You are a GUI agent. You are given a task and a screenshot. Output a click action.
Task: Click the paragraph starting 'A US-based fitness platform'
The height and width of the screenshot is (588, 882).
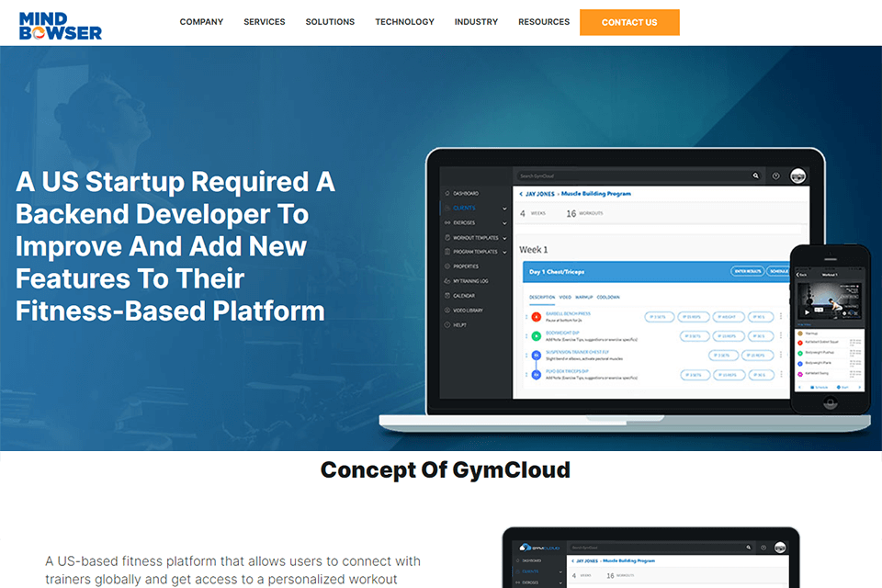pyautogui.click(x=232, y=570)
